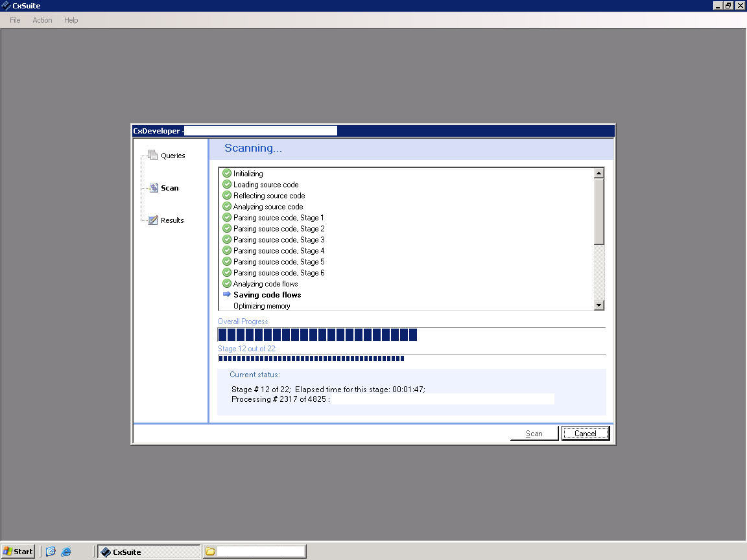The image size is (747, 560).
Task: Click the check icon for Loading source code
Action: (x=227, y=184)
